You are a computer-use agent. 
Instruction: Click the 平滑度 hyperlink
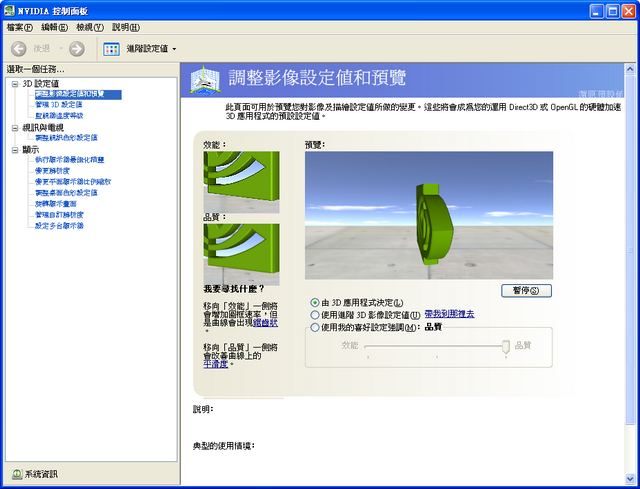tap(216, 364)
